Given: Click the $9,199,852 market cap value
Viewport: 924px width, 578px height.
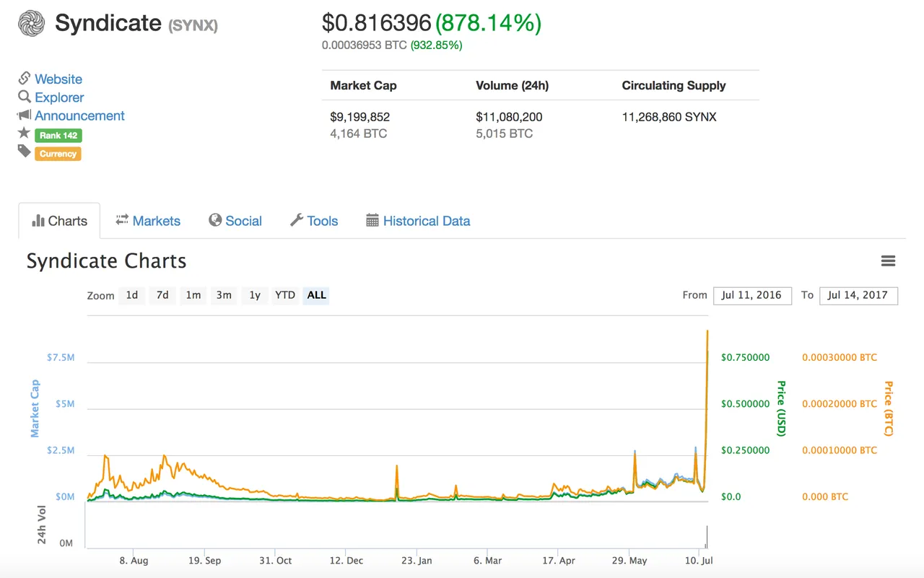Looking at the screenshot, I should pos(360,117).
